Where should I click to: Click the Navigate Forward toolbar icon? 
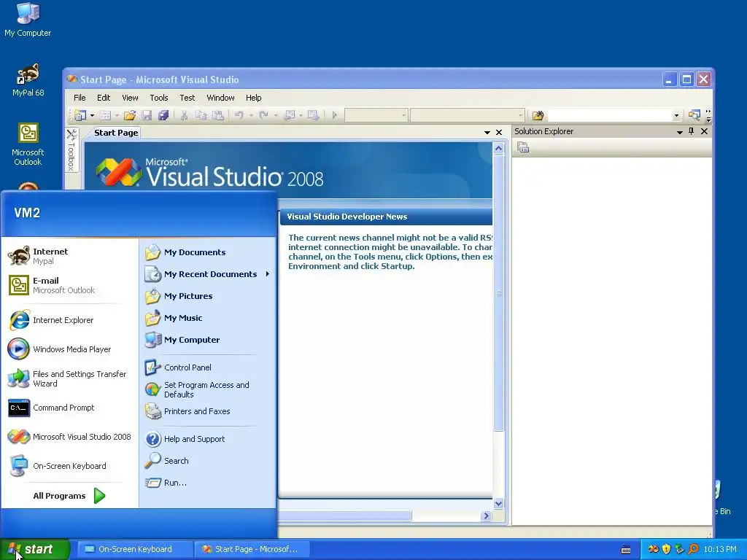tap(313, 115)
